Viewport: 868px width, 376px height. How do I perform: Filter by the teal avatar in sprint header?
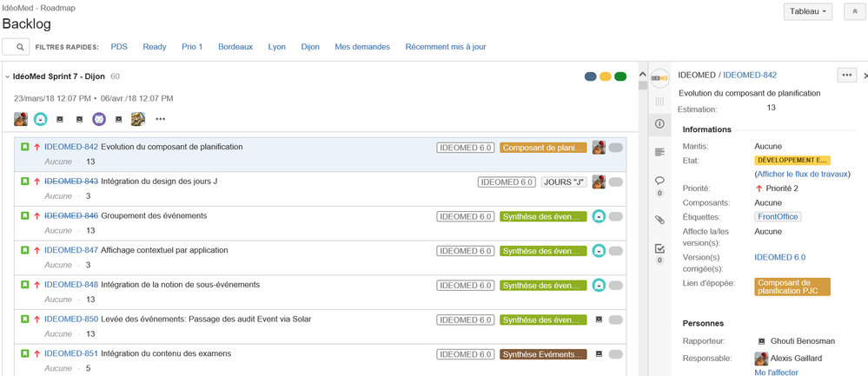click(41, 119)
